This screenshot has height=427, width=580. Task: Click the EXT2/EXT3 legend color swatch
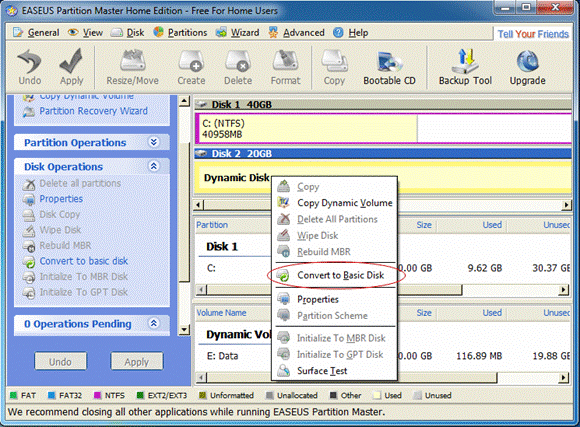140,396
